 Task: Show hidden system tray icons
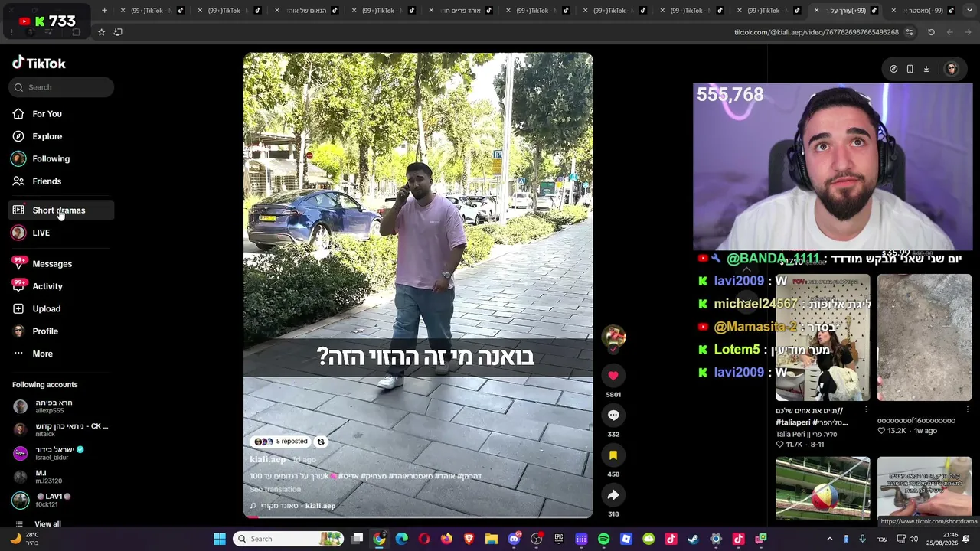pos(830,539)
